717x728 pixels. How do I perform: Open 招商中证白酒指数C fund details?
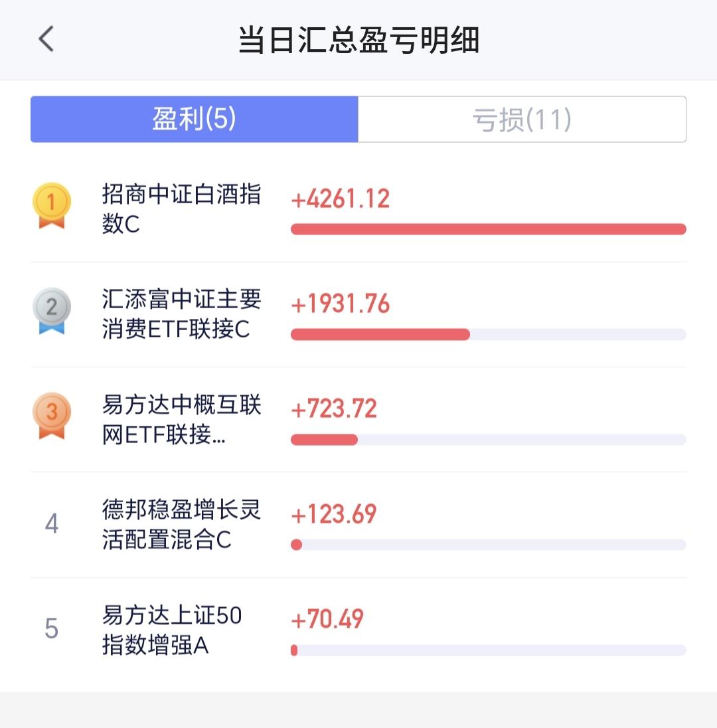tap(181, 209)
